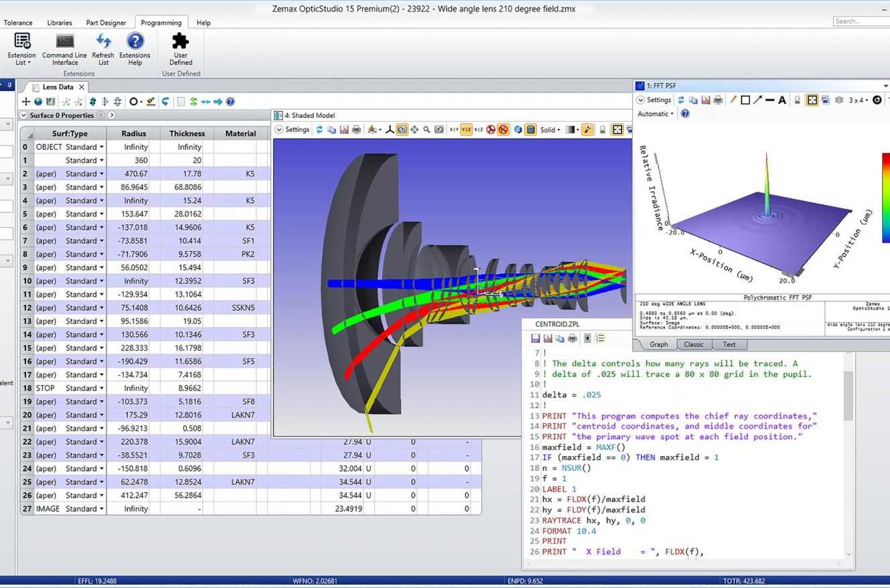Click the magnifier zoom icon in Shaded Model
The height and width of the screenshot is (588, 890).
pos(427,130)
